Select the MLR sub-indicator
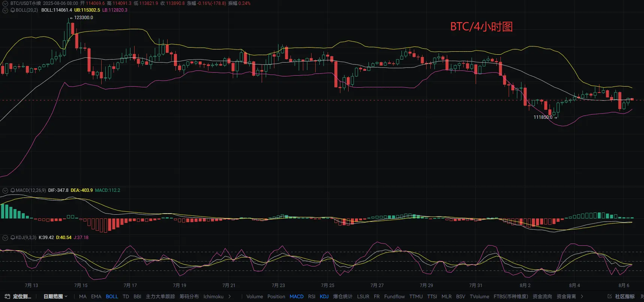The image size is (644, 302). tap(446, 296)
